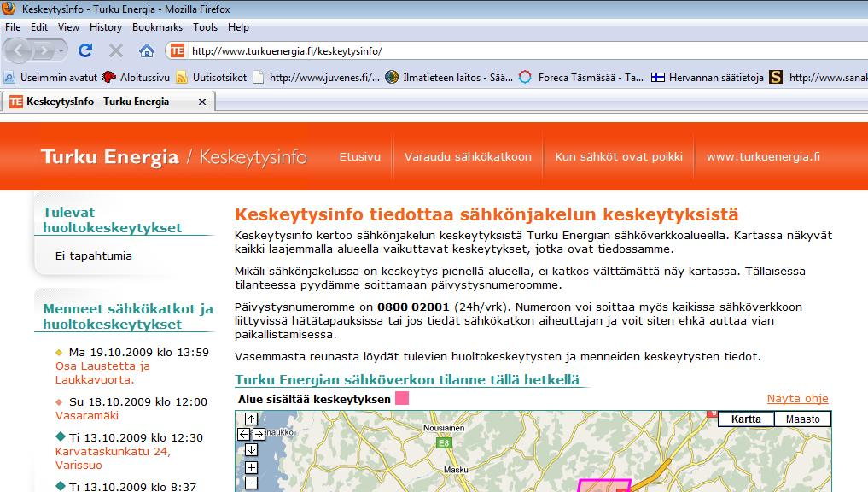Open the sanakirja bookmark with S icon
Viewport: 868px width, 492px height.
(x=818, y=78)
